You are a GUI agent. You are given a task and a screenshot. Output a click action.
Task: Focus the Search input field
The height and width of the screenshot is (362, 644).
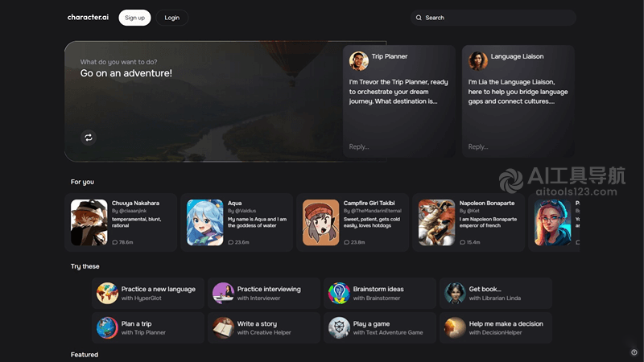click(493, 18)
